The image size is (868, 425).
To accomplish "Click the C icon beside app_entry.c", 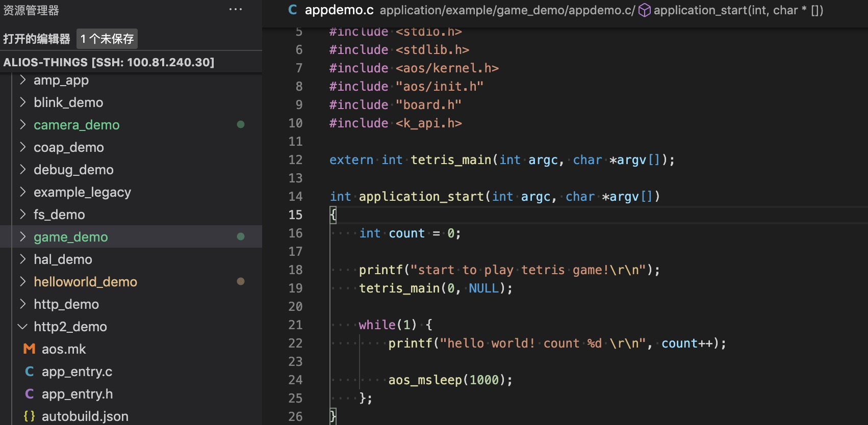I will (x=30, y=371).
